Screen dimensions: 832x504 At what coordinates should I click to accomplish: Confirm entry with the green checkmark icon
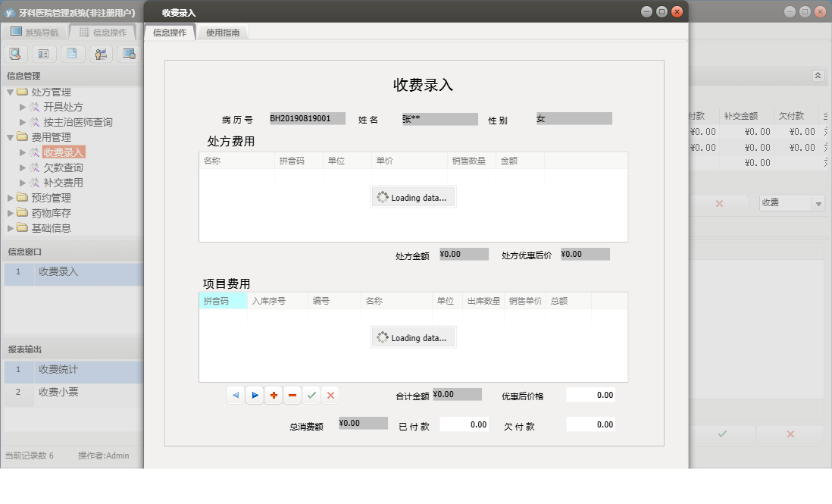click(x=311, y=395)
